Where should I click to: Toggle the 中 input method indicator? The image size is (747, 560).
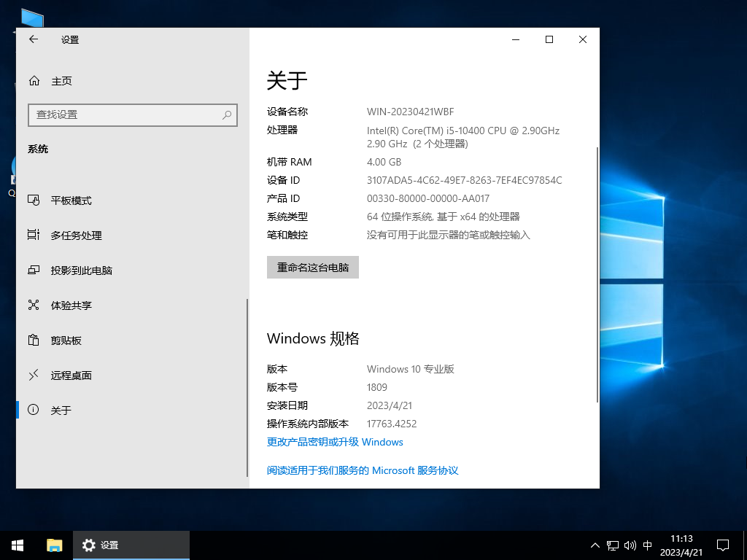(647, 545)
